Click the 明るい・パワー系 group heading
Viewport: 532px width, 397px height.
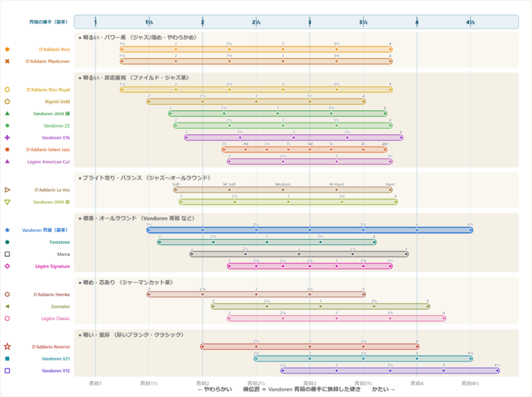point(138,37)
